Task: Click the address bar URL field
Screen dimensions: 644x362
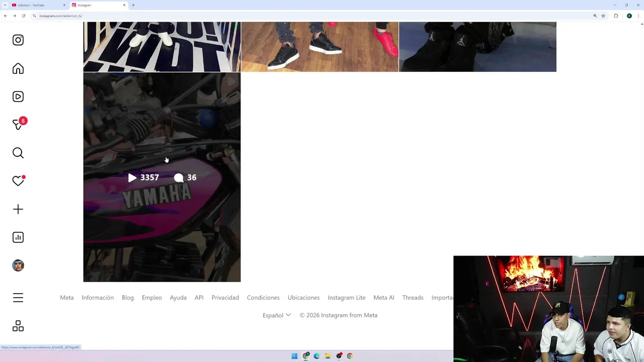Action: [x=312, y=16]
